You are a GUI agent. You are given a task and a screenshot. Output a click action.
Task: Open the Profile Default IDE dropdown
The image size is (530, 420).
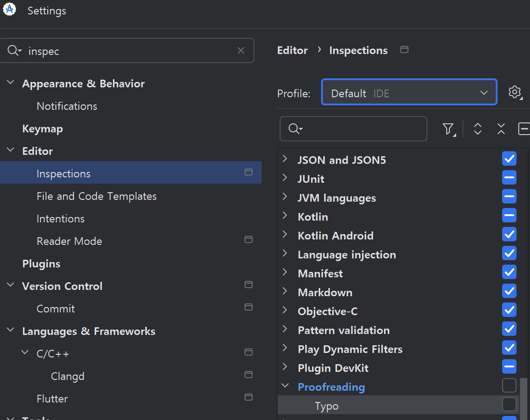point(409,93)
